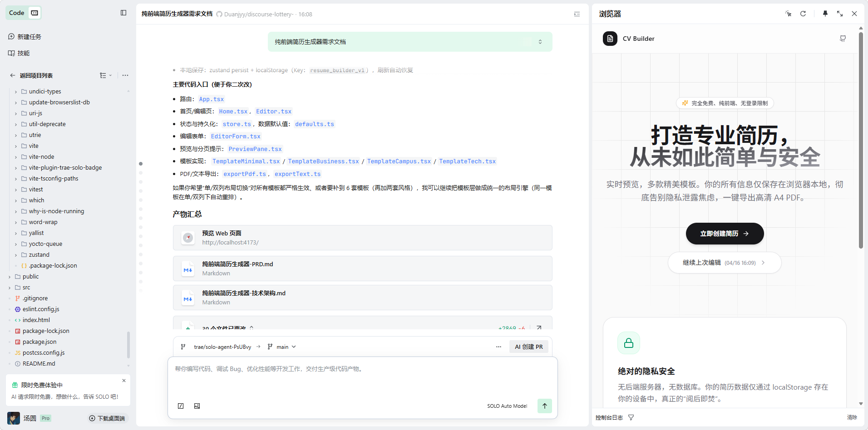The image size is (868, 430).
Task: Click the GitHub icon in the CV Builder header
Action: pyautogui.click(x=843, y=39)
